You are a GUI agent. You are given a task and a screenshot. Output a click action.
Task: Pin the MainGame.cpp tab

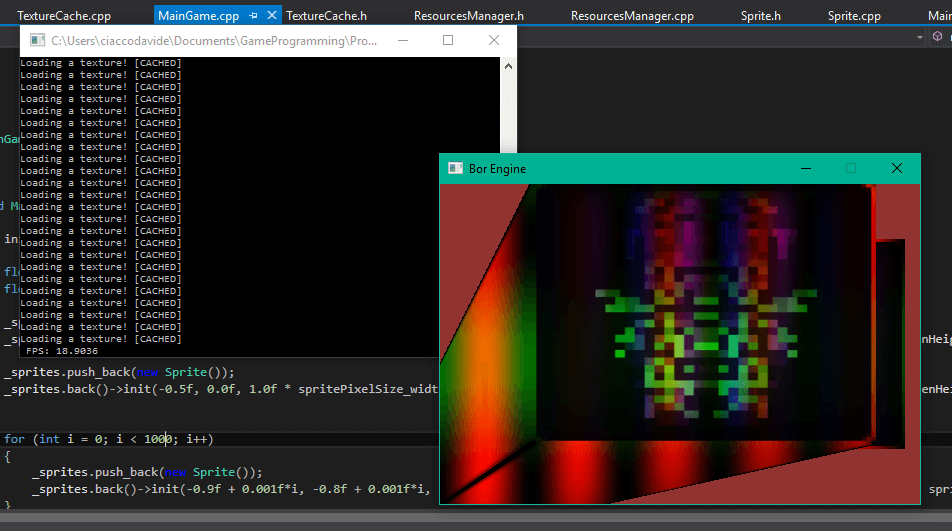tap(253, 16)
